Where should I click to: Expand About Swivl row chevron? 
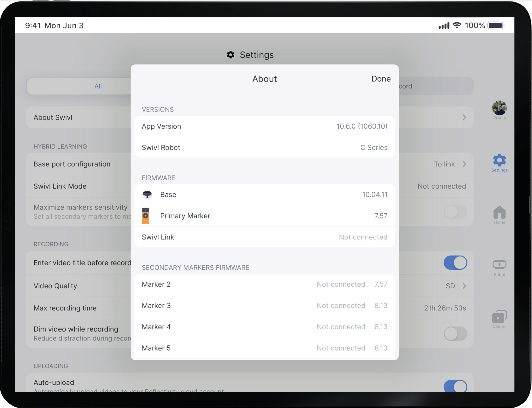click(464, 118)
